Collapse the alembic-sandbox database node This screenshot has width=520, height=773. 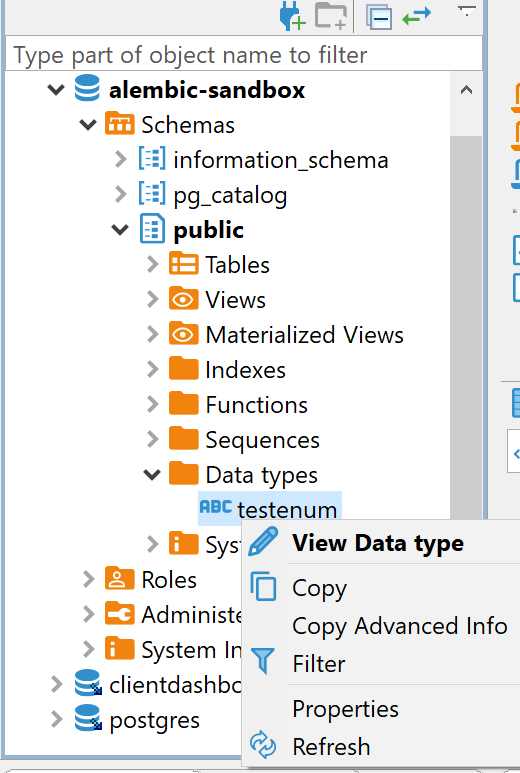[56, 90]
